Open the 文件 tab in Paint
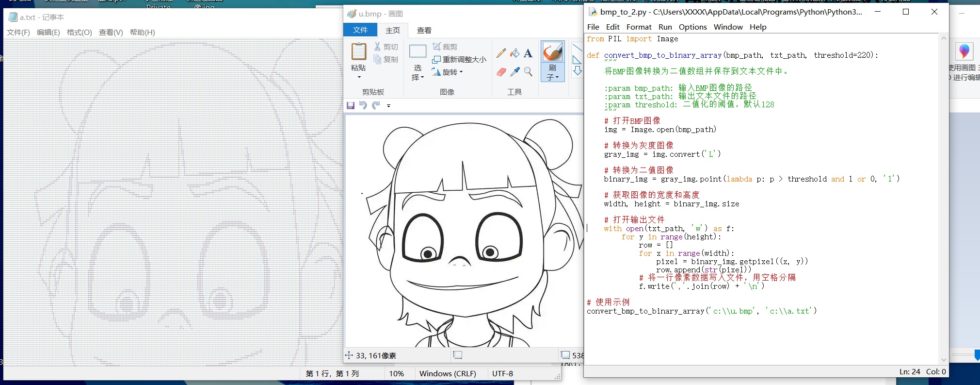The height and width of the screenshot is (385, 980). pos(360,30)
